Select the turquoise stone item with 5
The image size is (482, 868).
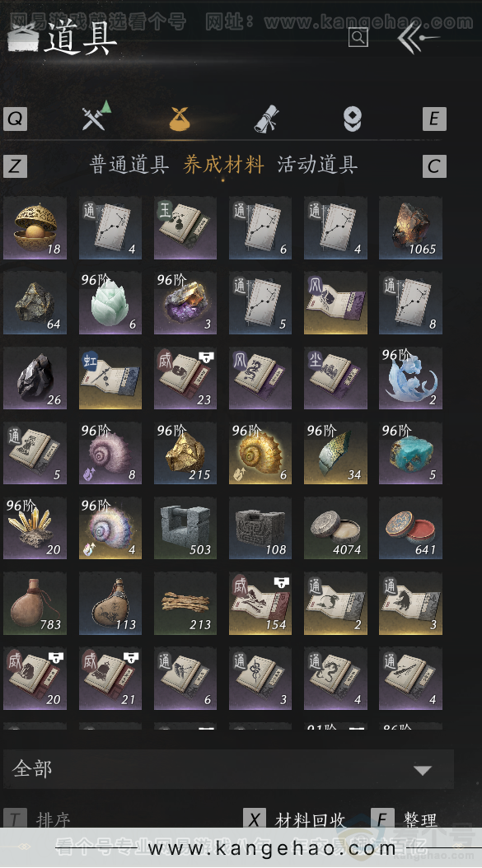coord(410,453)
